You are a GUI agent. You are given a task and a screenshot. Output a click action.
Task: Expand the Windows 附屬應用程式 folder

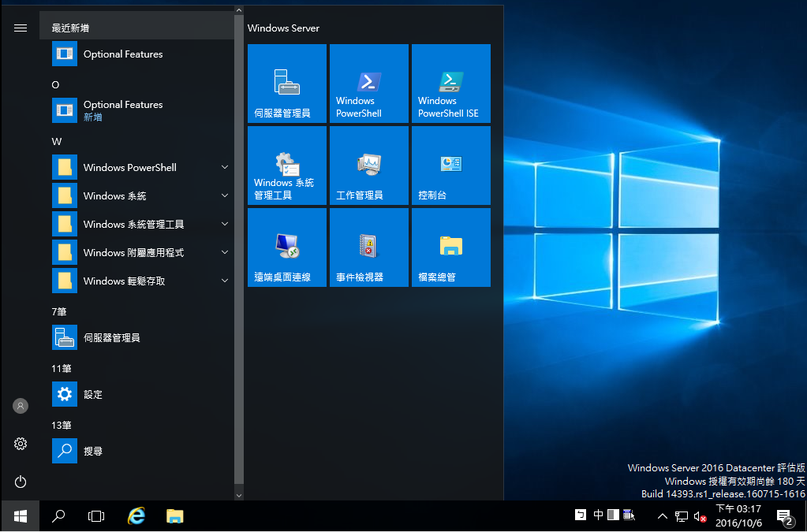point(137,252)
